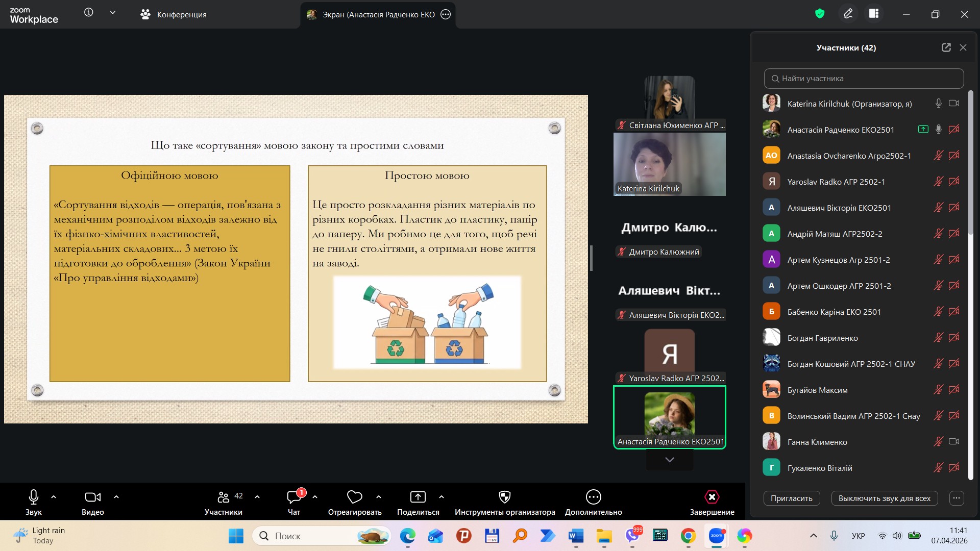Click the Пригласить button
Screen dimensions: 980x551
pyautogui.click(x=791, y=498)
